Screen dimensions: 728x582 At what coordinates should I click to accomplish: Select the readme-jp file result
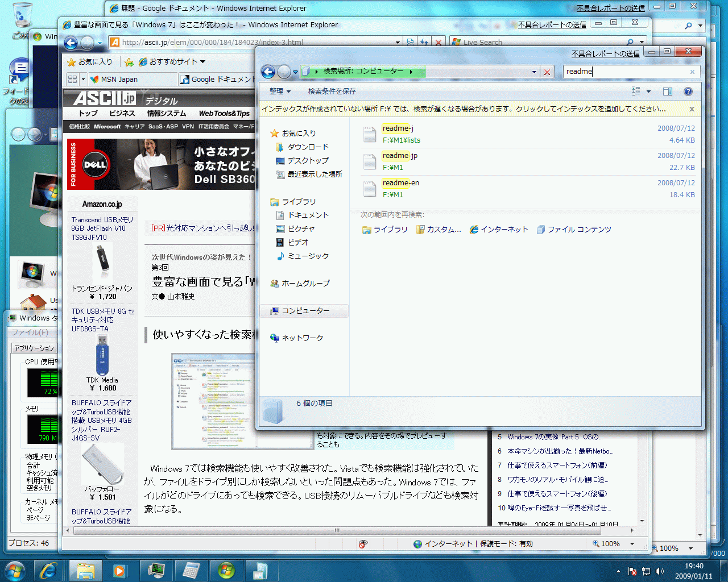click(x=528, y=161)
